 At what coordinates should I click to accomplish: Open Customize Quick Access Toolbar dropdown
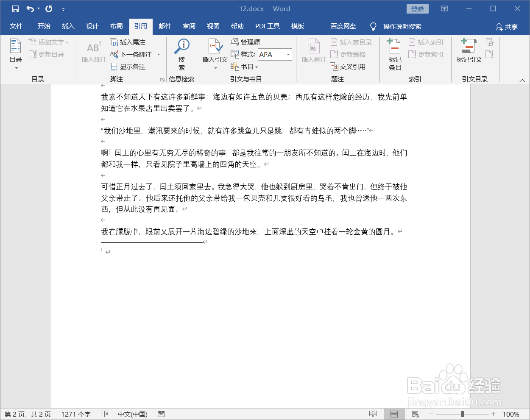(x=63, y=9)
